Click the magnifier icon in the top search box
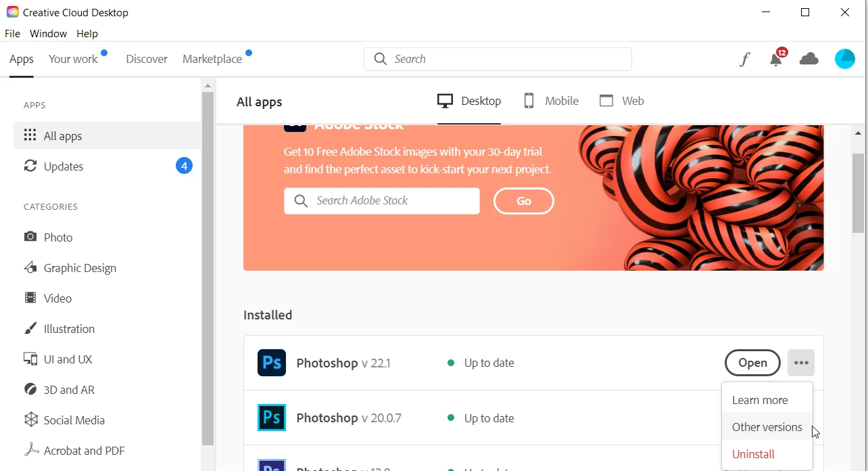 coord(380,59)
